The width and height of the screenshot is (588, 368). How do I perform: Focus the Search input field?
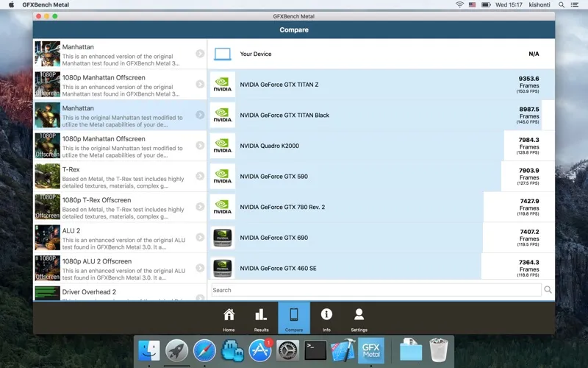pos(376,290)
